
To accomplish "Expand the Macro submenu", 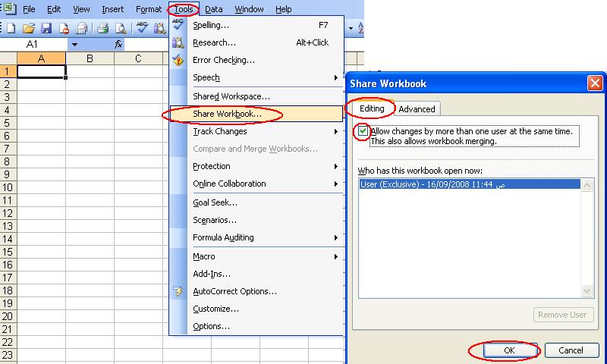I will [336, 256].
